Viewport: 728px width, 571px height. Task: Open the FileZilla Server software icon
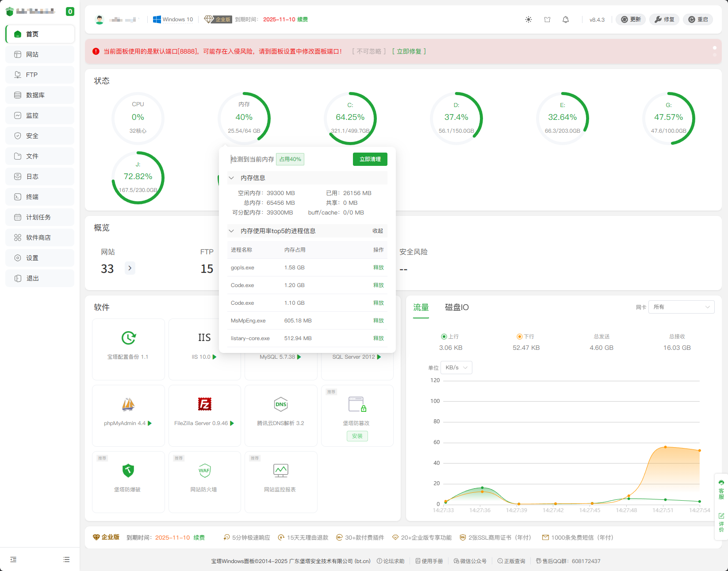coord(204,404)
